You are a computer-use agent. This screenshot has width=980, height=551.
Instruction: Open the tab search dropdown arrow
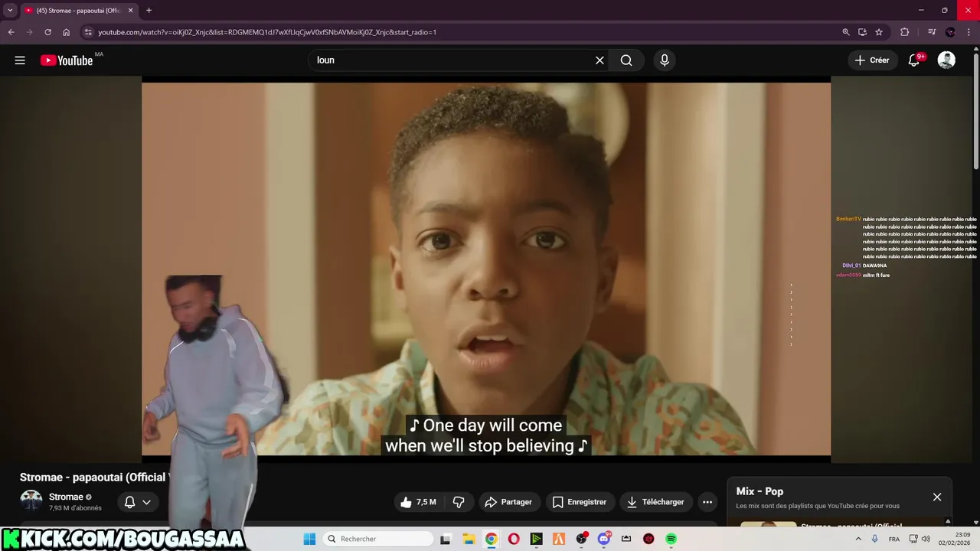coord(10,10)
